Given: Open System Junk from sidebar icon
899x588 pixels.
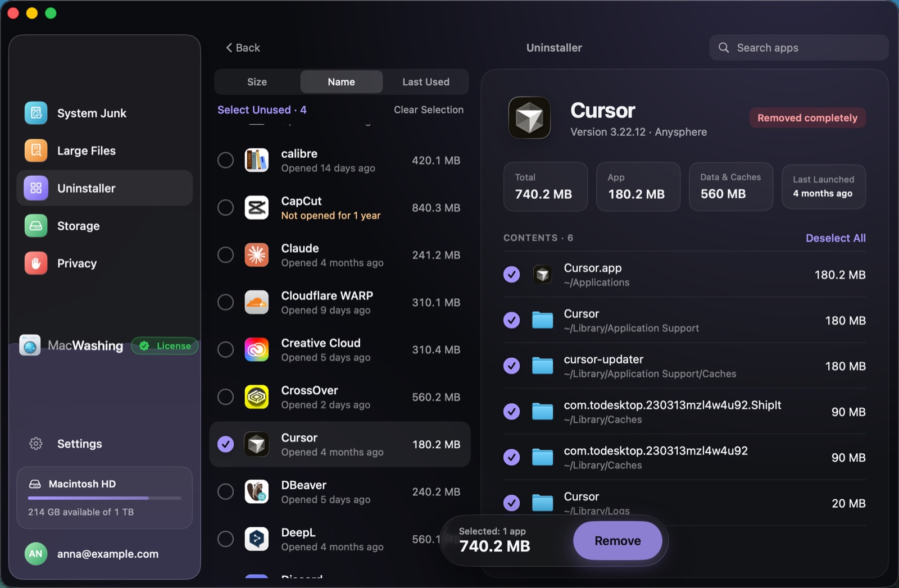Looking at the screenshot, I should tap(36, 113).
